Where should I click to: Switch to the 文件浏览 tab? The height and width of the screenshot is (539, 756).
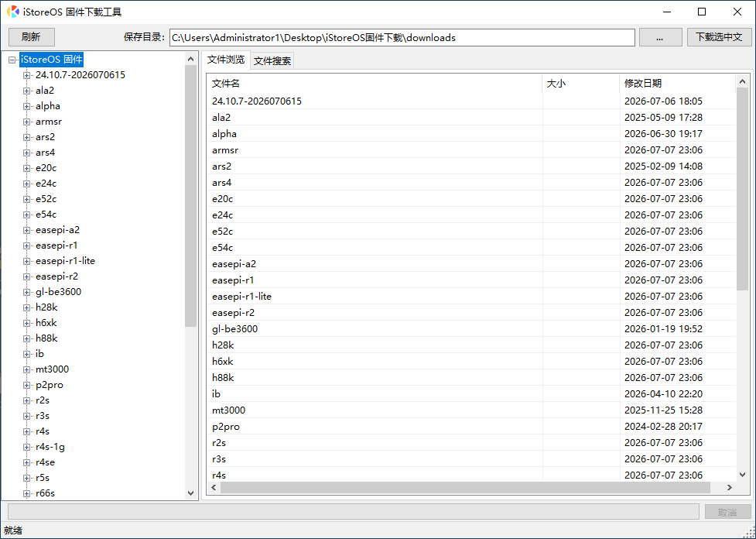tap(226, 60)
